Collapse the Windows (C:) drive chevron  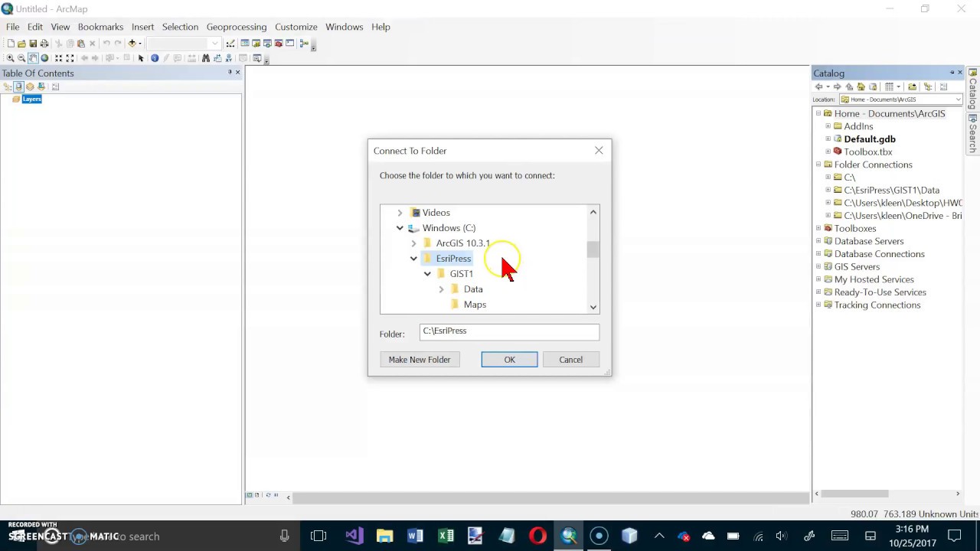click(400, 228)
